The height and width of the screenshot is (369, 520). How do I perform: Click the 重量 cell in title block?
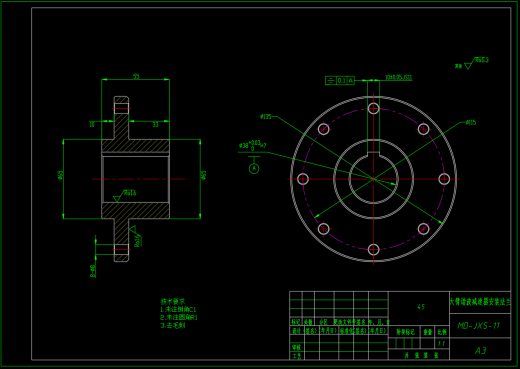coord(428,332)
